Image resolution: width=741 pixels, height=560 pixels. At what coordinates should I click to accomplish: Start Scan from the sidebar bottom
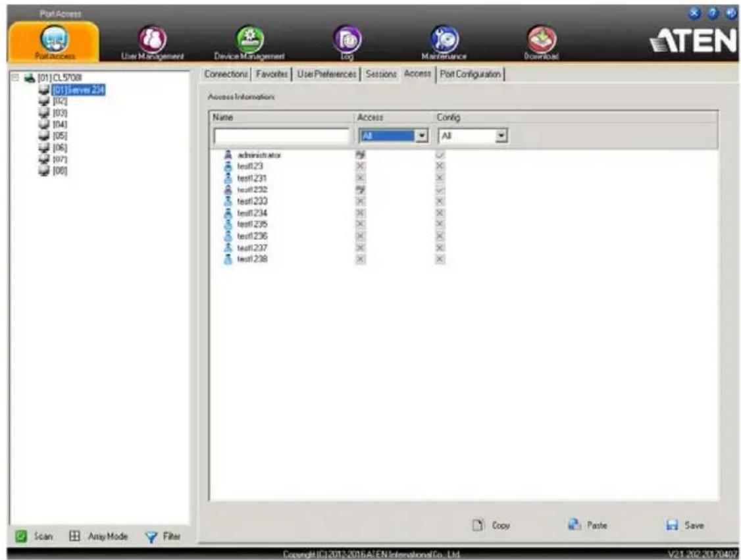tap(34, 536)
